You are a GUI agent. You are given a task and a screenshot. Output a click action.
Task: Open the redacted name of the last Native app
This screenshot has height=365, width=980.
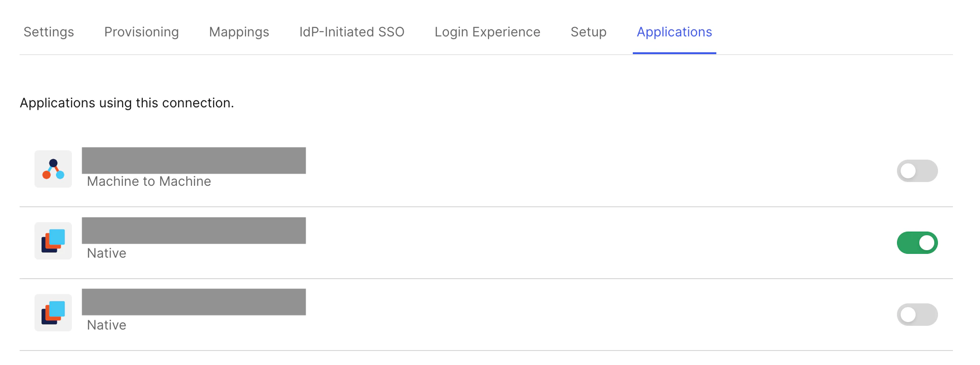(x=194, y=302)
